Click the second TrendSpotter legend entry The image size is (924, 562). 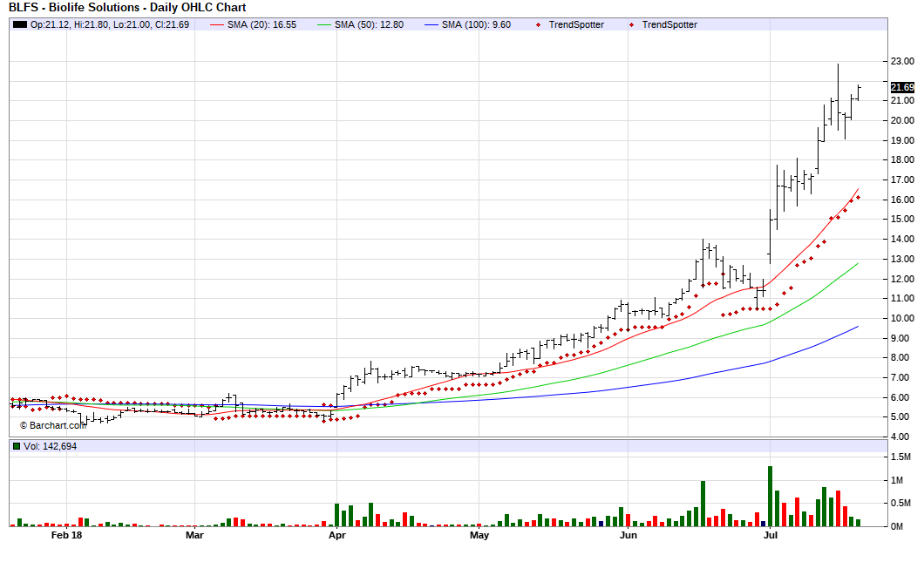coord(669,24)
